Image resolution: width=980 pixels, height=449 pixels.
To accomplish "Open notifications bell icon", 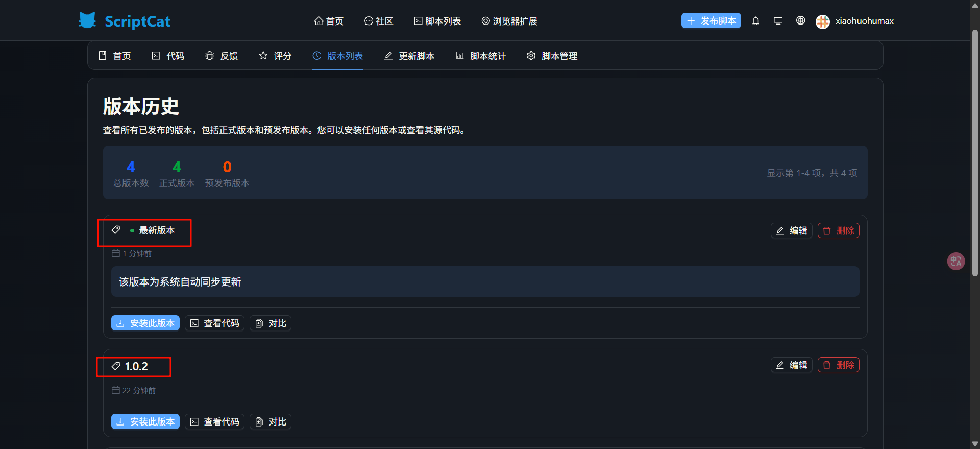I will click(x=756, y=21).
